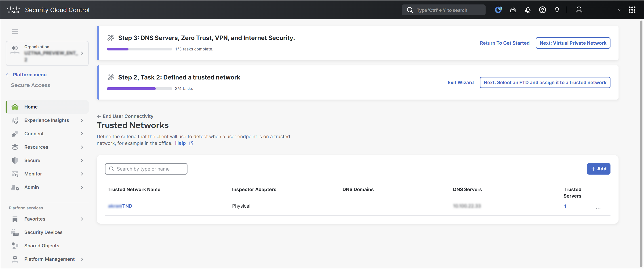Click the Experience Insights chart icon

15,120
